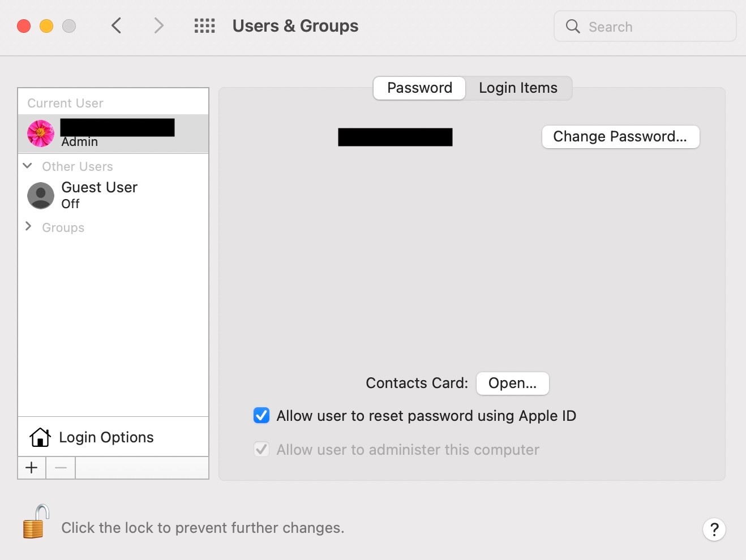Collapse the Other Users section
This screenshot has width=746, height=560.
point(27,166)
